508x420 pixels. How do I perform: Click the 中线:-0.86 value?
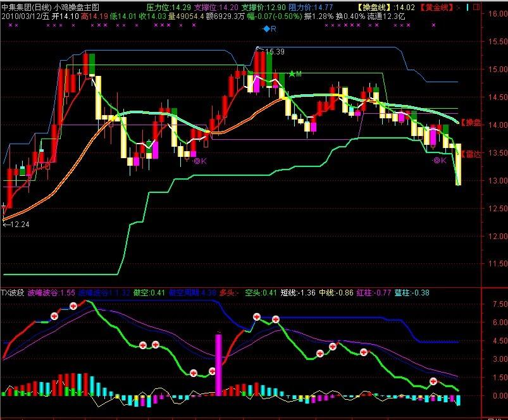(336, 293)
